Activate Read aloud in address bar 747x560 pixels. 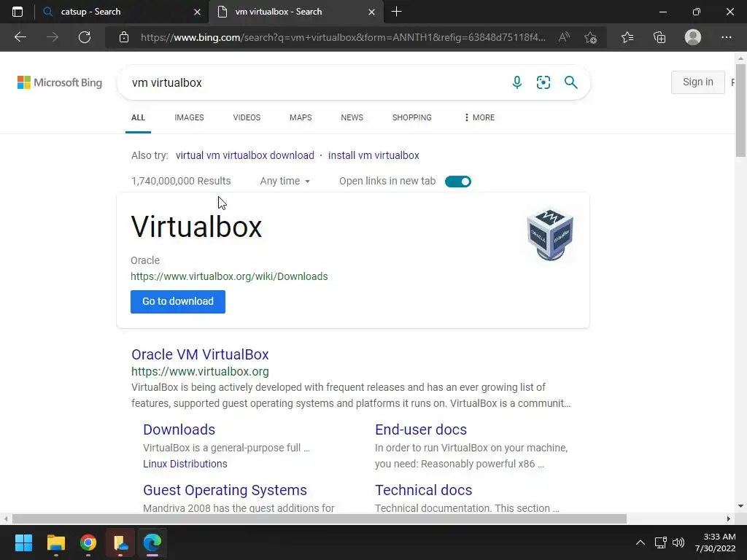(564, 37)
